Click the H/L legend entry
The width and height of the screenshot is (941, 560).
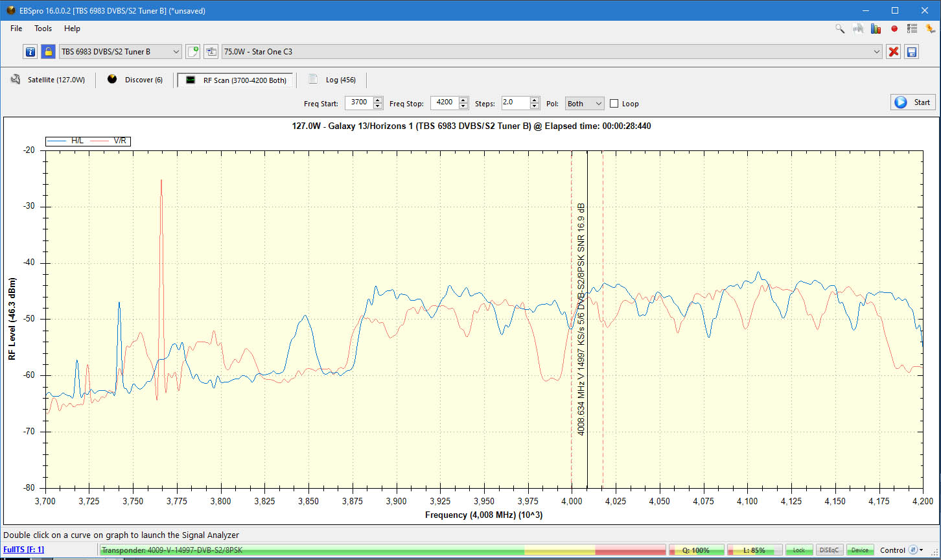65,141
